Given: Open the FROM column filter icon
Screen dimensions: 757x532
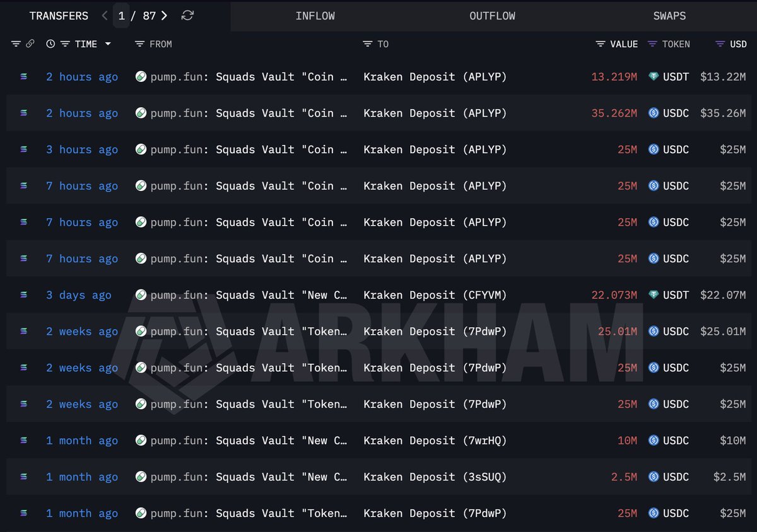Looking at the screenshot, I should pos(139,44).
